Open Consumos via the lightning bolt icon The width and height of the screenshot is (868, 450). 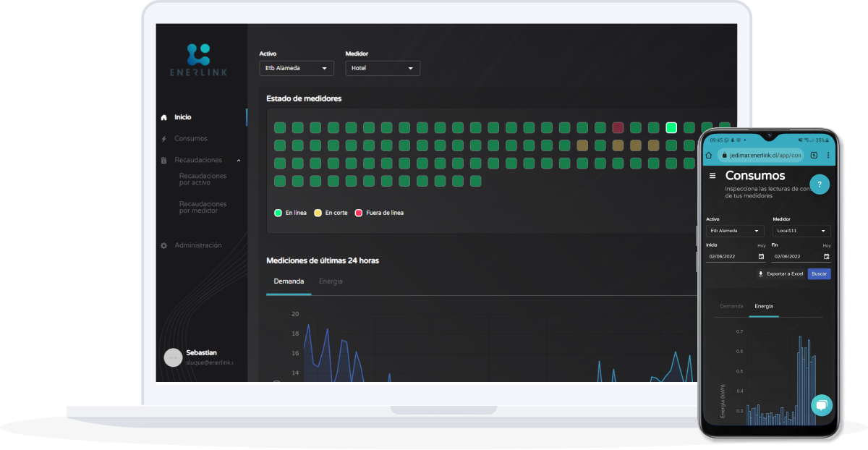point(163,137)
